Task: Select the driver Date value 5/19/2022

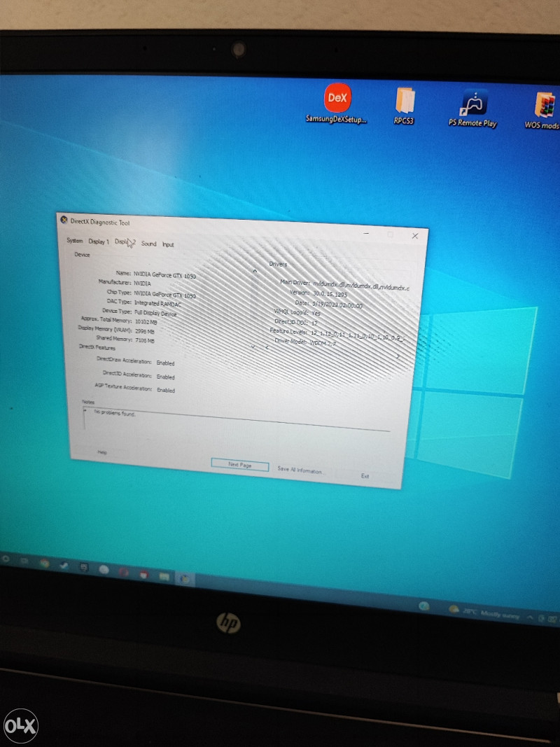Action: [x=337, y=304]
